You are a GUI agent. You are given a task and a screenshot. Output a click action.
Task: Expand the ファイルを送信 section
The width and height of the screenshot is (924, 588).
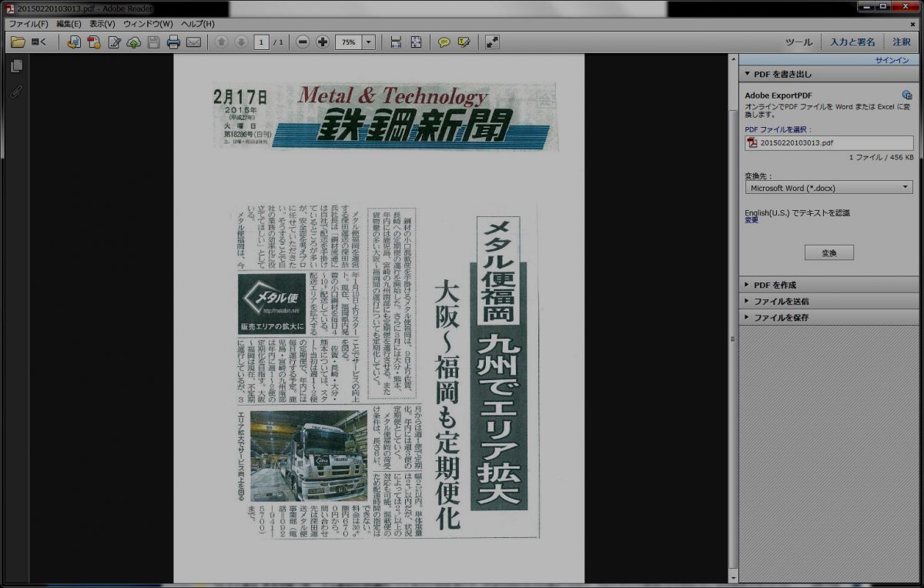[x=830, y=301]
